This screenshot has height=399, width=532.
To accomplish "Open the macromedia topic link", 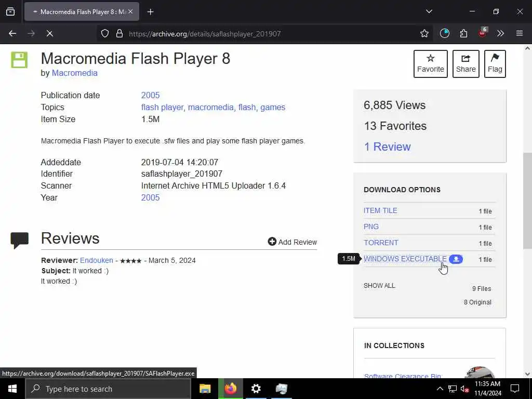I will 211,107.
